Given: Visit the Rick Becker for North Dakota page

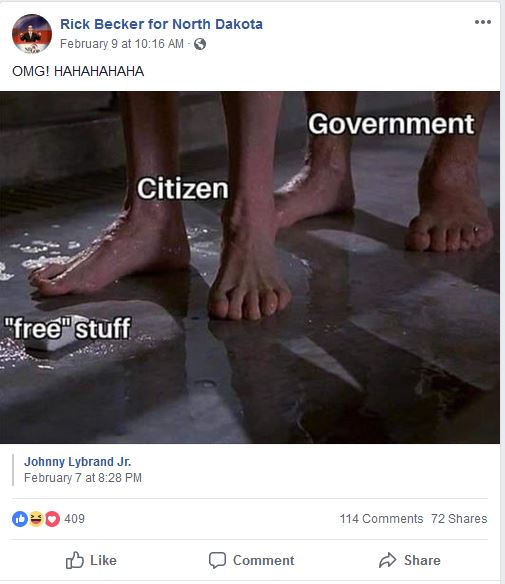Looking at the screenshot, I should [x=161, y=24].
